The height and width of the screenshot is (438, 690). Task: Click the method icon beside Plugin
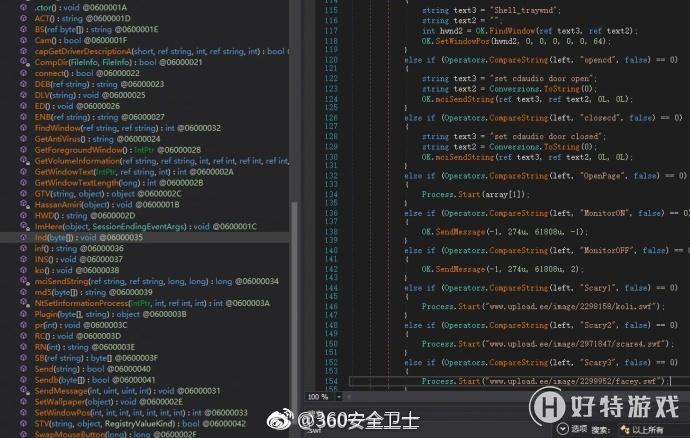tap(23, 314)
